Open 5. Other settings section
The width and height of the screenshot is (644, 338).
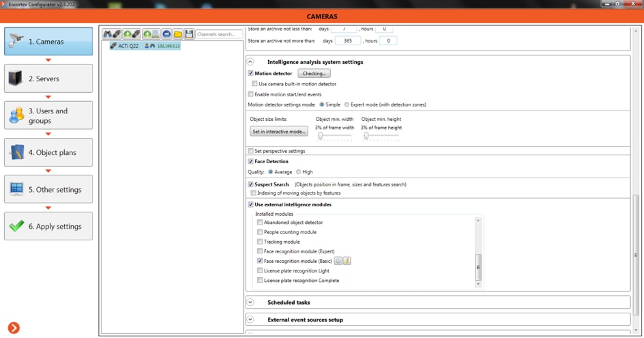(x=48, y=190)
